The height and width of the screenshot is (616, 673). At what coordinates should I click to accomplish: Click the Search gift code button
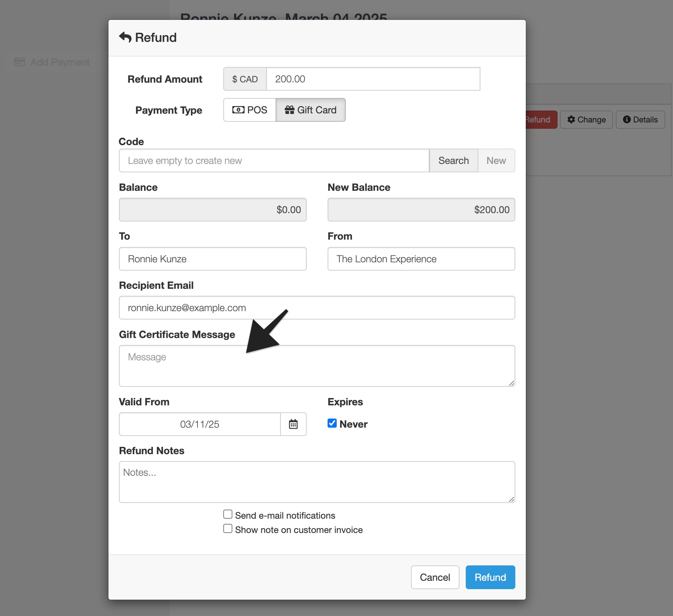point(454,160)
